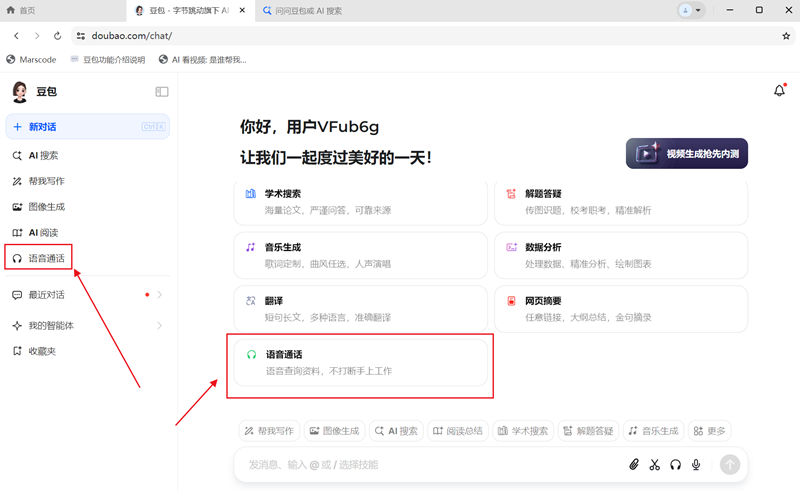Open the 网页摘要 card

(x=621, y=309)
